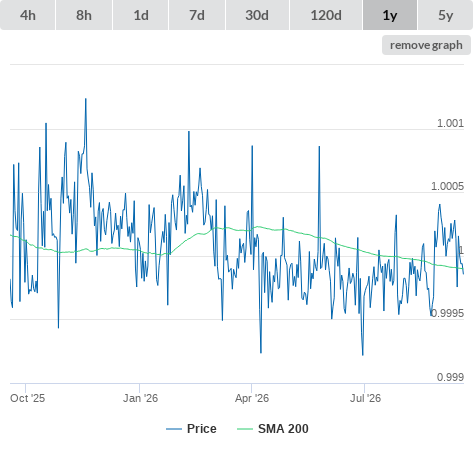
Task: Click the 0.9995 y-axis label
Action: [447, 313]
